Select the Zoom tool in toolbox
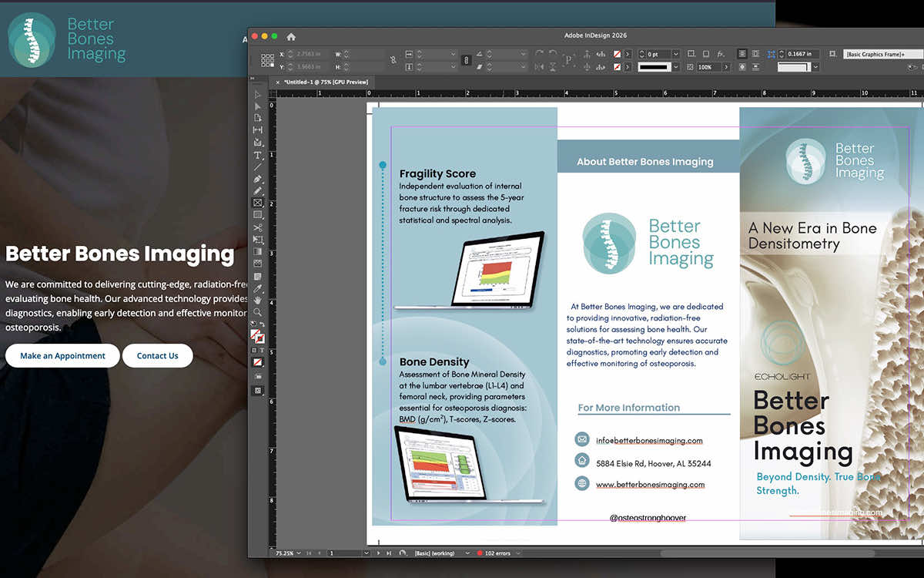The width and height of the screenshot is (924, 578). (x=258, y=312)
